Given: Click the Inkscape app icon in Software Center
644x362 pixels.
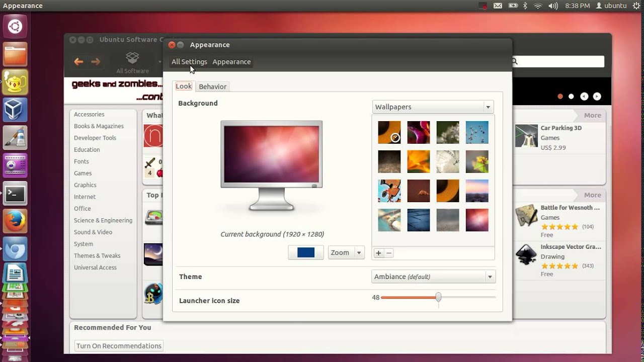Looking at the screenshot, I should click(526, 254).
